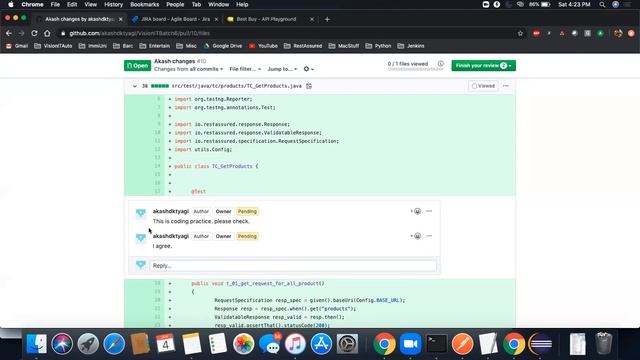Open Google Drive bookmark
Screen dimensions: 640x360
[223, 46]
